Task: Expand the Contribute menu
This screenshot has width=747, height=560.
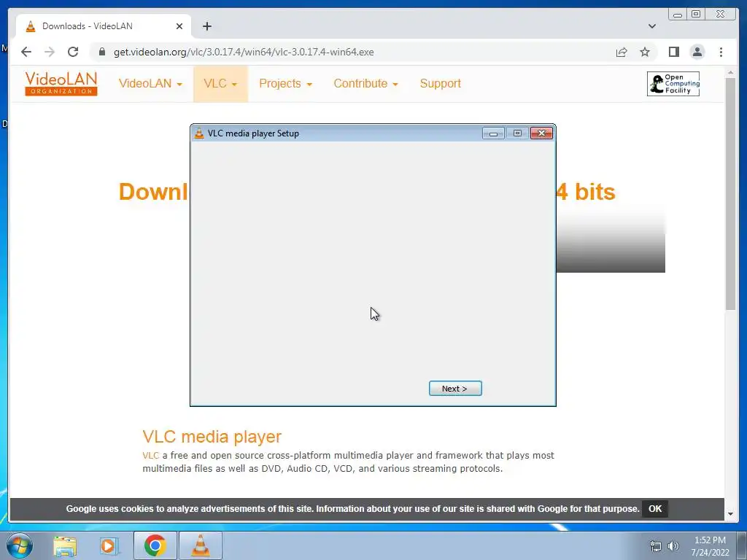Action: [365, 83]
